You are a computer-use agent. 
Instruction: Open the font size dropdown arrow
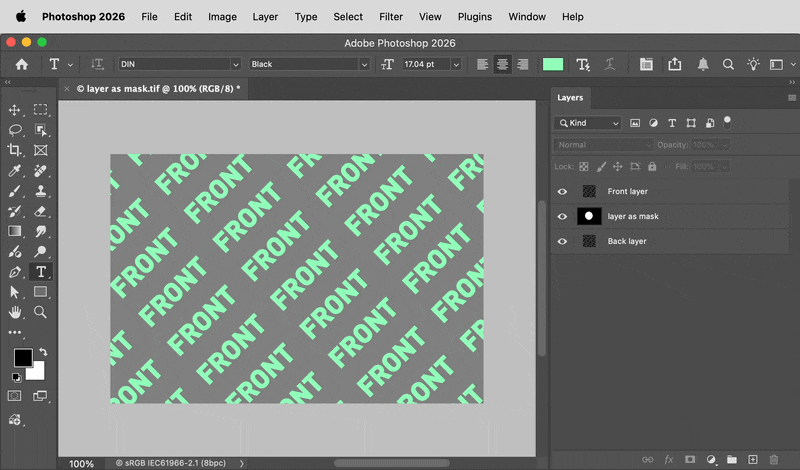(x=456, y=64)
